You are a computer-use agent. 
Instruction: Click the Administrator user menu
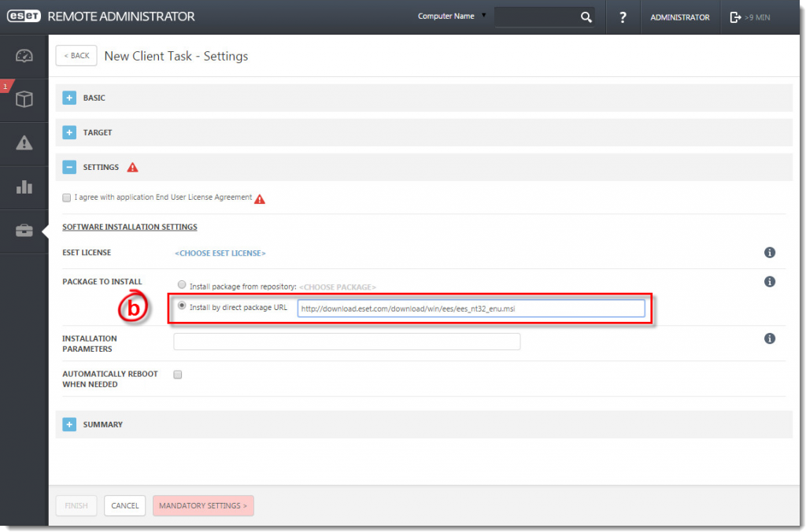[679, 17]
